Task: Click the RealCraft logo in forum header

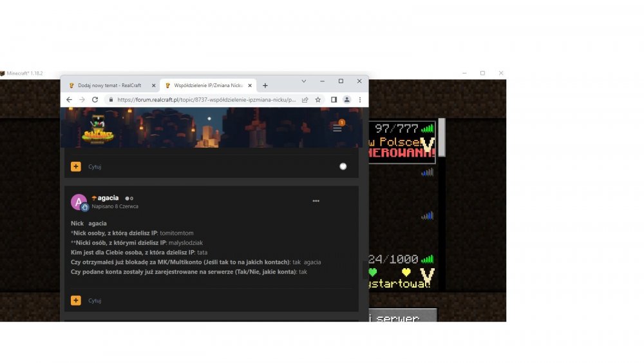Action: coord(98,130)
